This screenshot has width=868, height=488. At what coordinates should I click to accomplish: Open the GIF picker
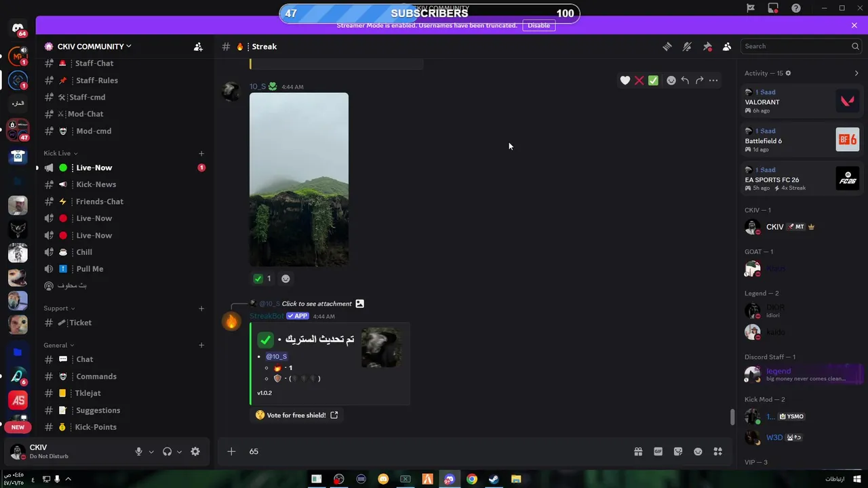coord(658,451)
